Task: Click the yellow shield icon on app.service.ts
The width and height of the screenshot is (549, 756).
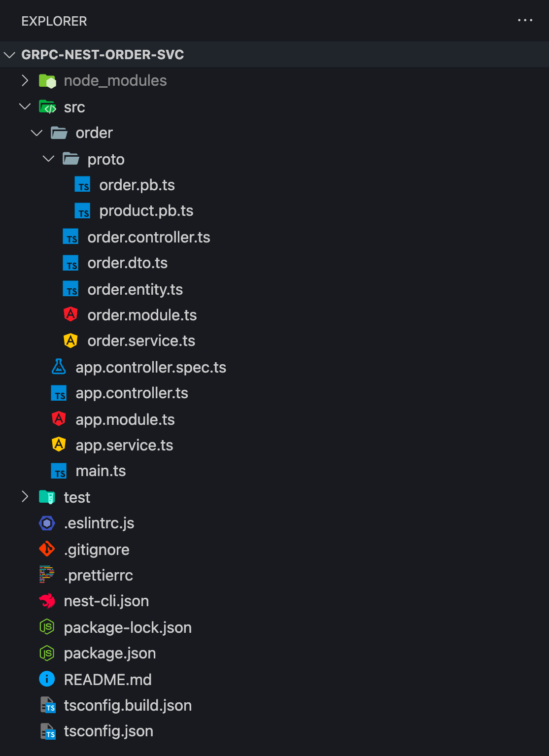Action: 59,444
